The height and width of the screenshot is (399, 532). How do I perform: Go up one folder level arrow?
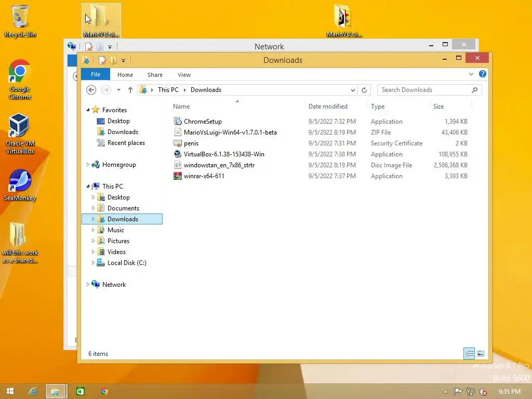tap(130, 90)
